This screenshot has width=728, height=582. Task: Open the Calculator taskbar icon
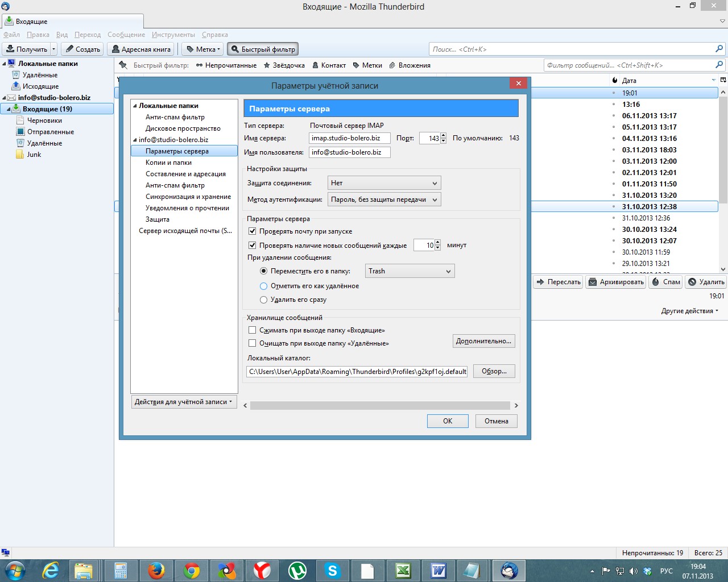[x=119, y=570]
